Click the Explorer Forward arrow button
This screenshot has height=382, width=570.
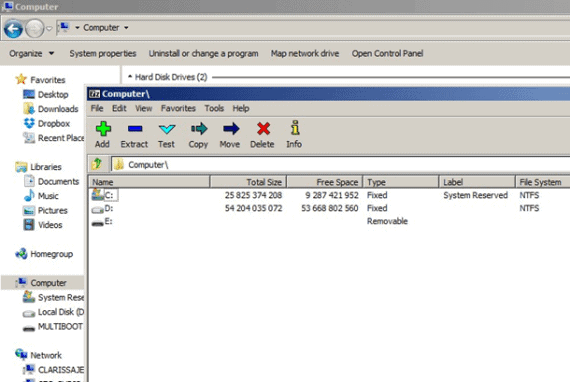(35, 28)
